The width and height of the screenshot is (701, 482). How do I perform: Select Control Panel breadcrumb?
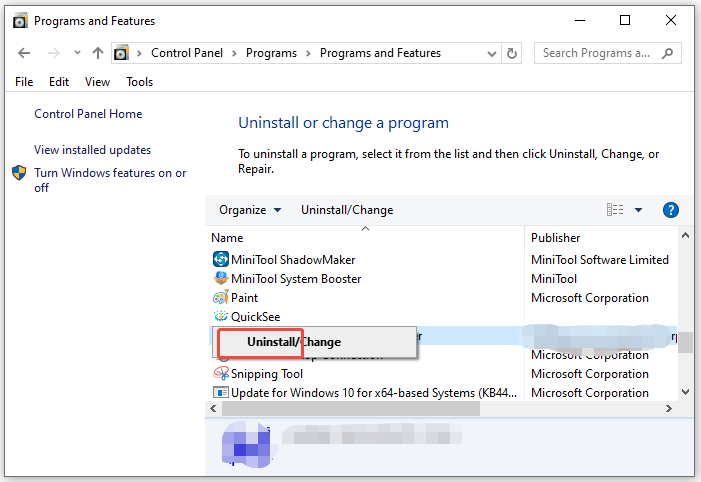(187, 53)
